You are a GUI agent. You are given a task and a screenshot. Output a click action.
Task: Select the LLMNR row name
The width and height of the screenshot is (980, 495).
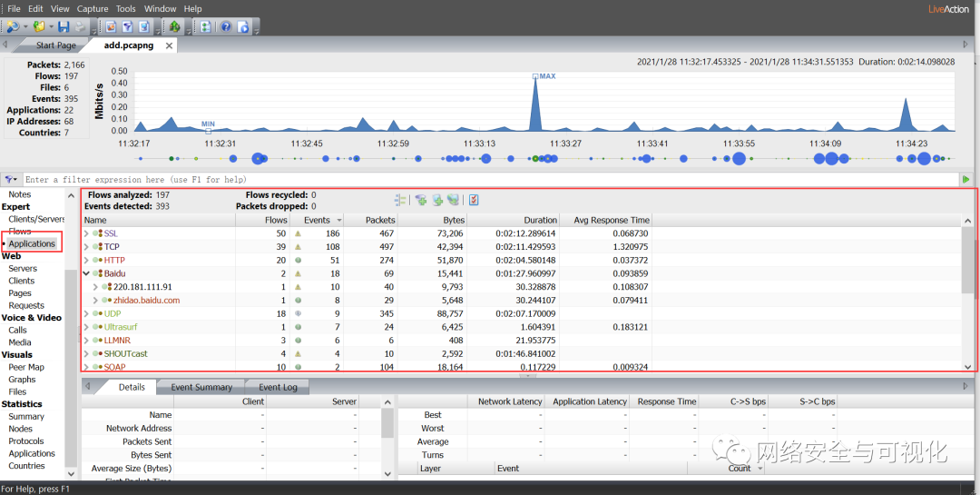point(116,341)
